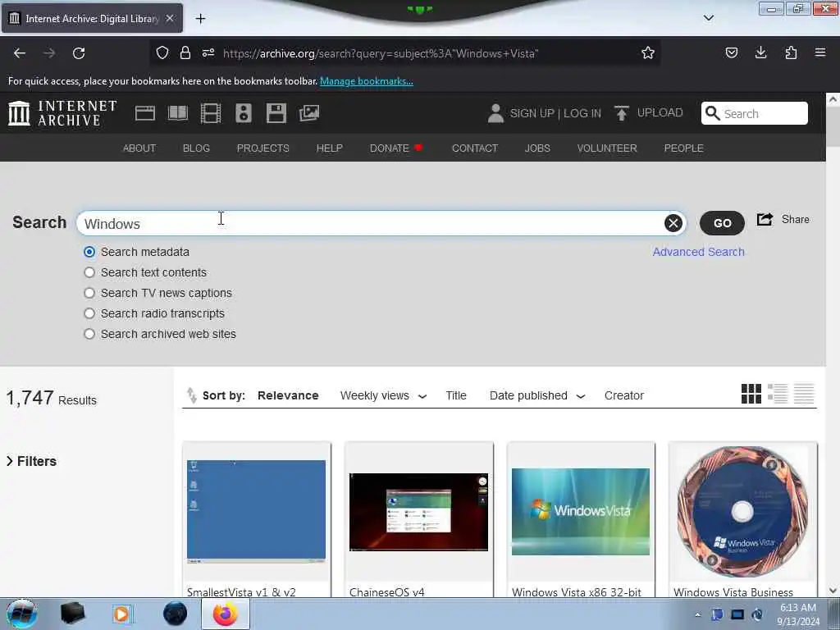This screenshot has height=630, width=840.
Task: Click the upload arrow icon
Action: pyautogui.click(x=622, y=113)
